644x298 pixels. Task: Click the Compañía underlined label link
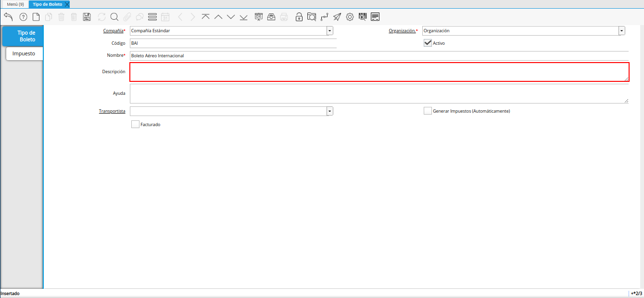pyautogui.click(x=113, y=31)
